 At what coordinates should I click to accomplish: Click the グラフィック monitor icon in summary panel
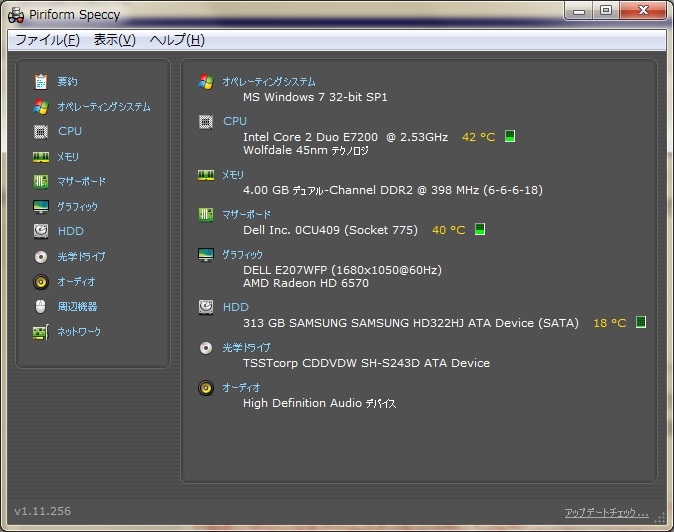coord(206,255)
